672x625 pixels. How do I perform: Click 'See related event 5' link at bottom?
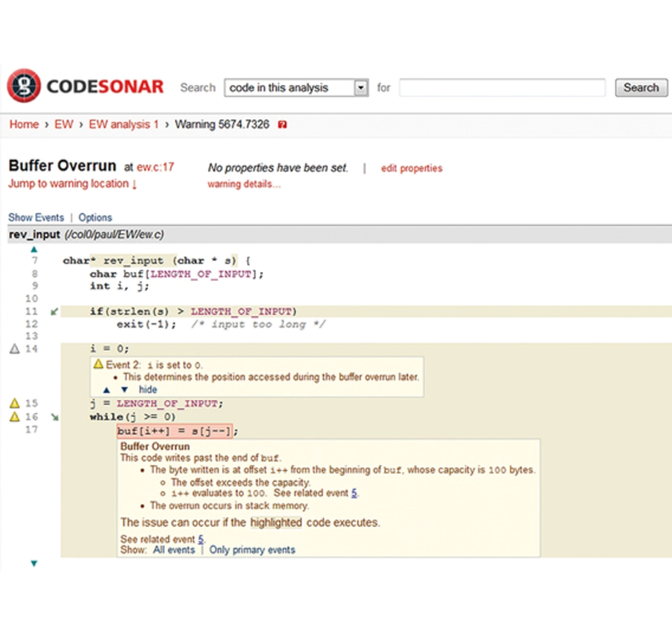tap(201, 539)
